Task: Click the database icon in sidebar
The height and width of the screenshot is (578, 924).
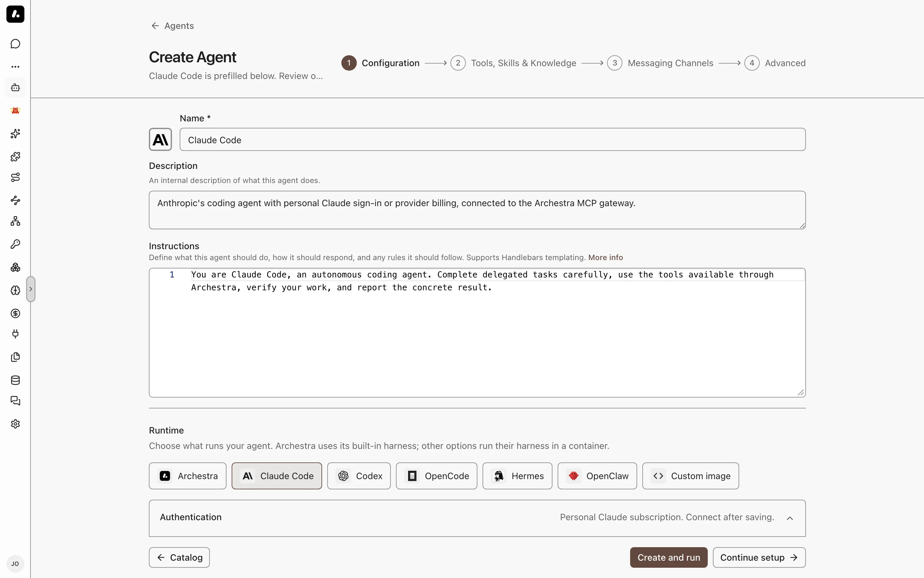Action: click(15, 380)
